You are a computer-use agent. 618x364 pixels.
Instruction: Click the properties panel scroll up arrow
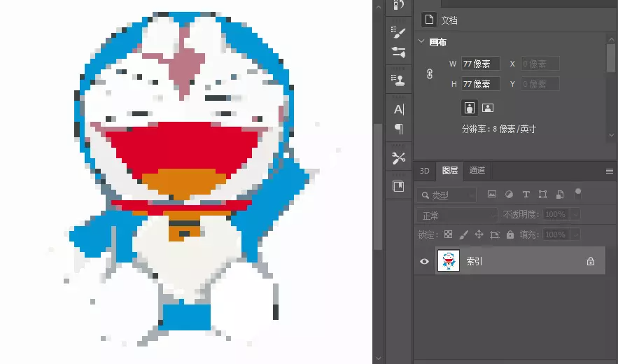pos(611,39)
